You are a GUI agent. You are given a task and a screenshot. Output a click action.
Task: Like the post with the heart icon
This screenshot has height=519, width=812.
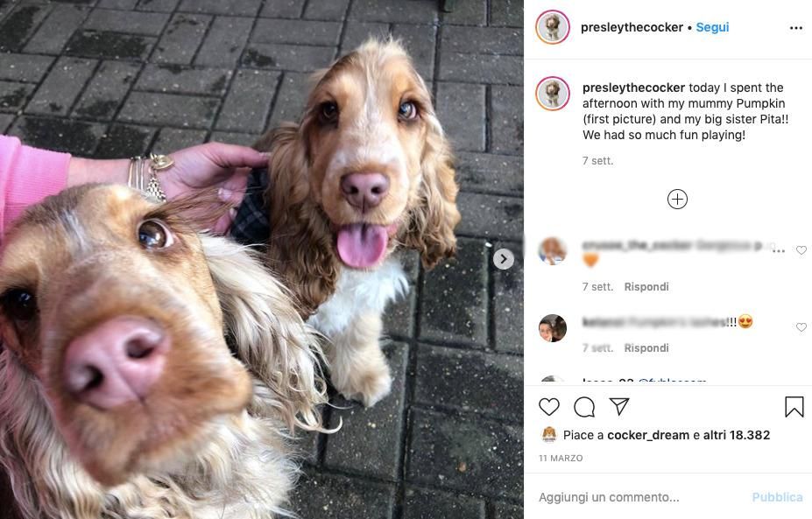549,407
